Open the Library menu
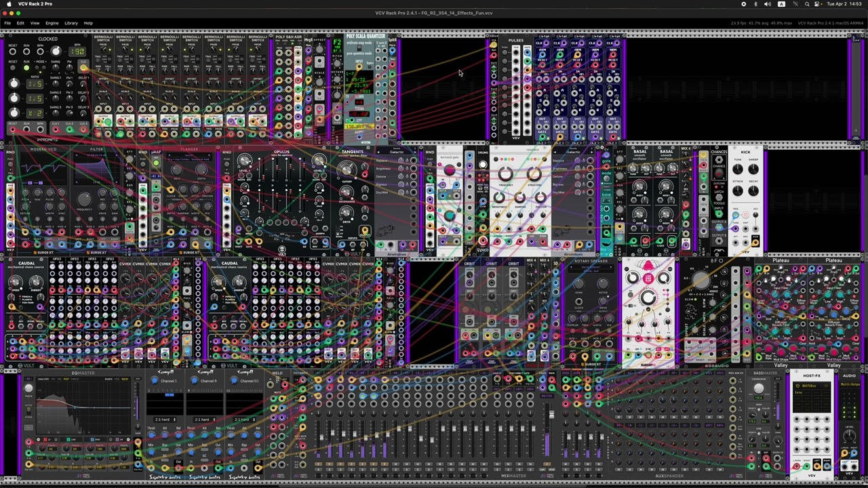The width and height of the screenshot is (868, 488). click(71, 23)
